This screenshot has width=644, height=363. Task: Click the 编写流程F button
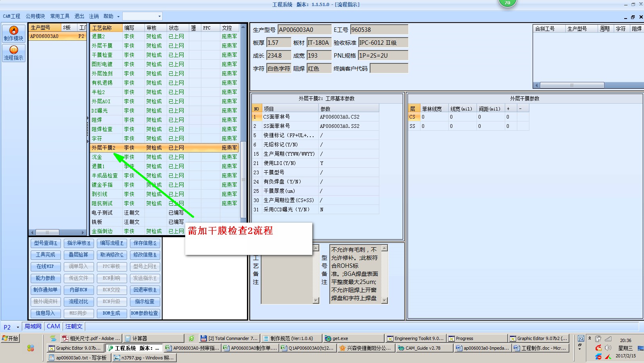(112, 243)
